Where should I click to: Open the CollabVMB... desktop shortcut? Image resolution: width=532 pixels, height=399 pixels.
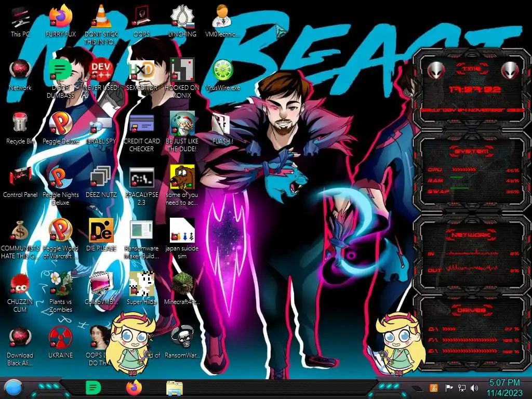[101, 289]
